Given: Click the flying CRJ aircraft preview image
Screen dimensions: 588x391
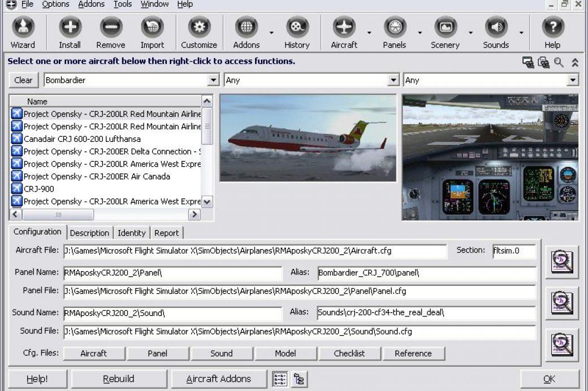Looking at the screenshot, I should tap(308, 138).
